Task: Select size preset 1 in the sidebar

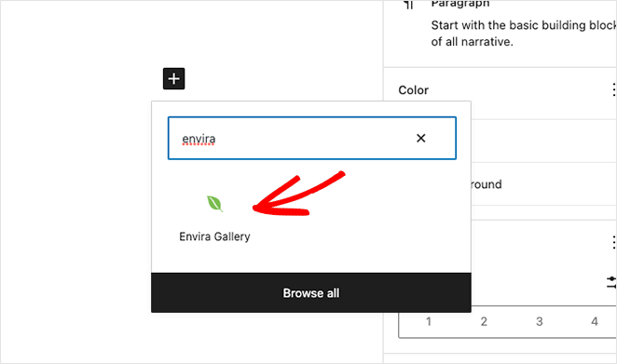Action: click(x=429, y=321)
